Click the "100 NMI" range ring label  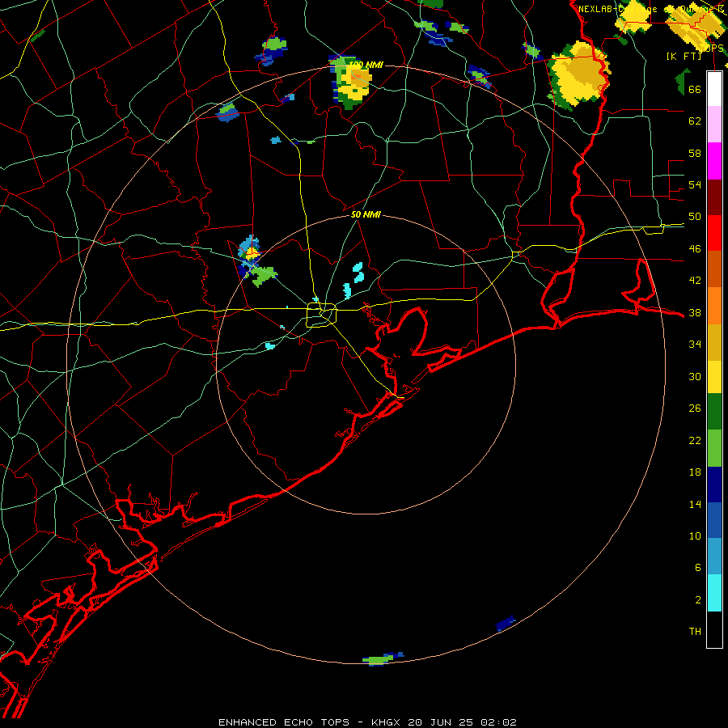[x=366, y=65]
